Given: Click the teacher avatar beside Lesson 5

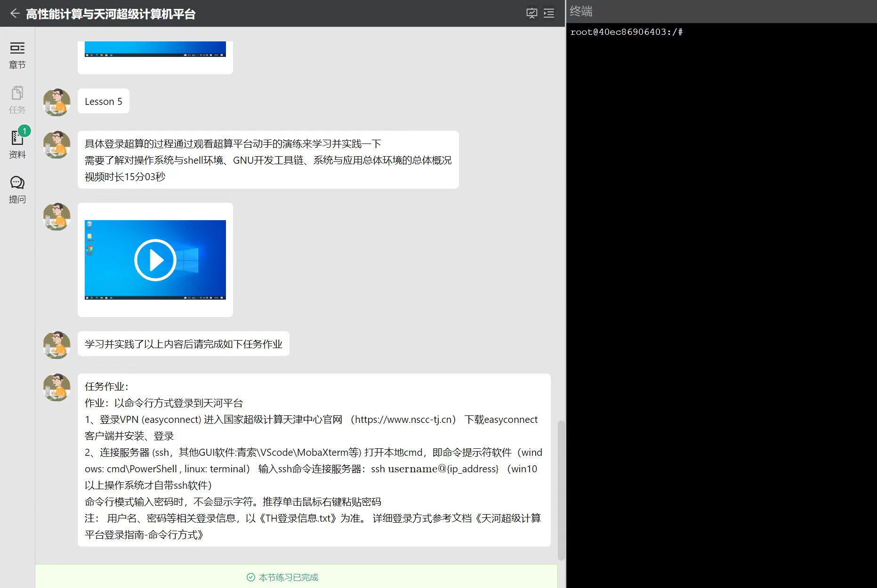Looking at the screenshot, I should pyautogui.click(x=57, y=102).
